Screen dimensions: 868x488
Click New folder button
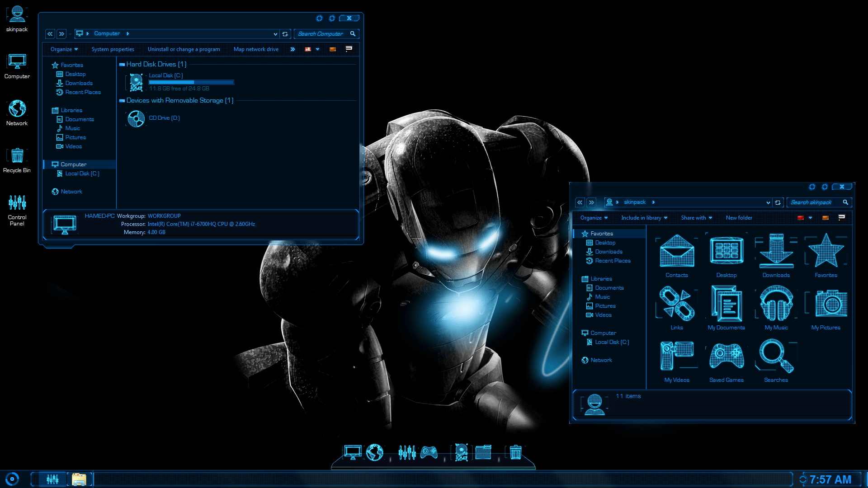click(x=738, y=217)
